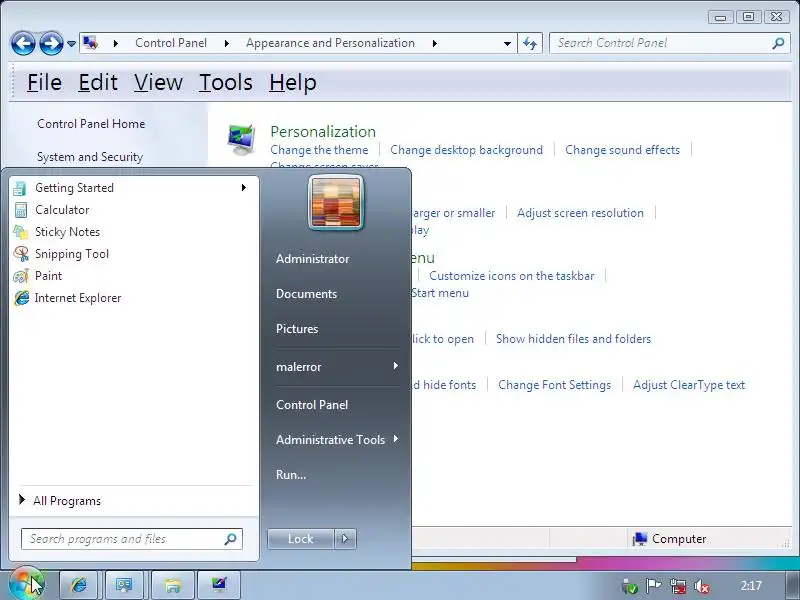Open Pictures from the Start menu

(297, 329)
